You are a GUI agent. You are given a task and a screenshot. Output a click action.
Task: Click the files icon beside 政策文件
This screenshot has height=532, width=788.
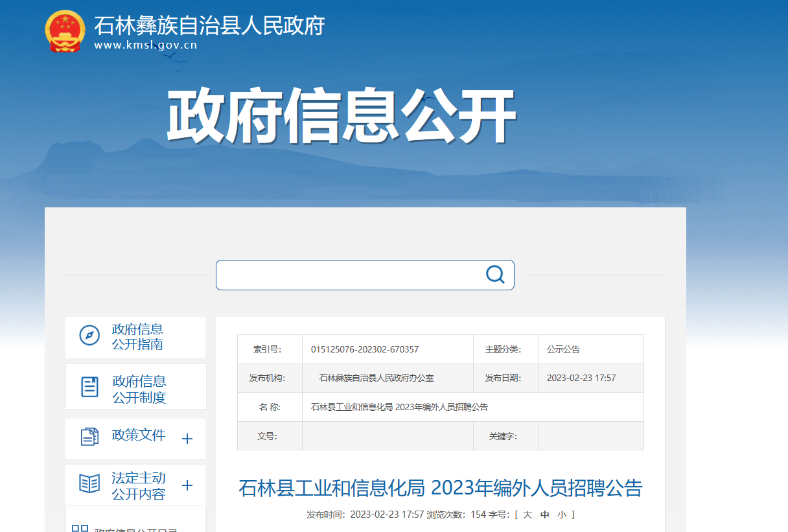point(89,437)
